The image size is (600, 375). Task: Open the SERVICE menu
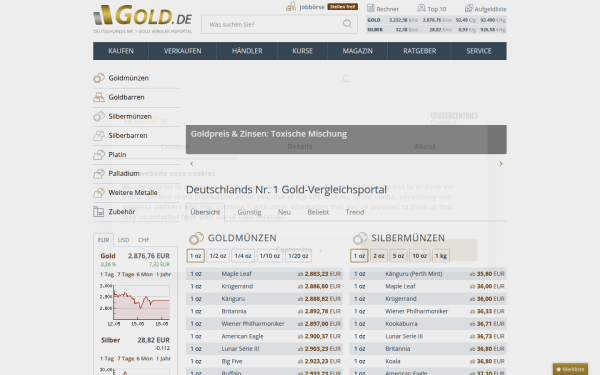[x=479, y=51]
